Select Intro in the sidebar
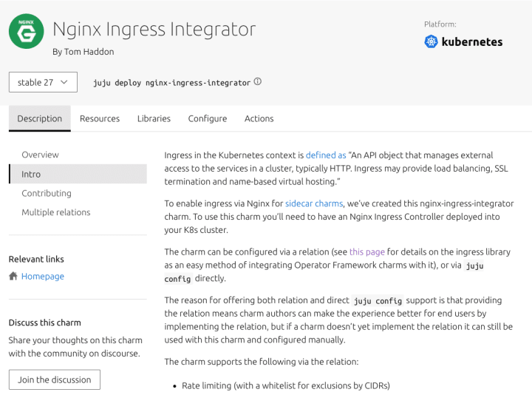532x395 pixels. [x=32, y=174]
